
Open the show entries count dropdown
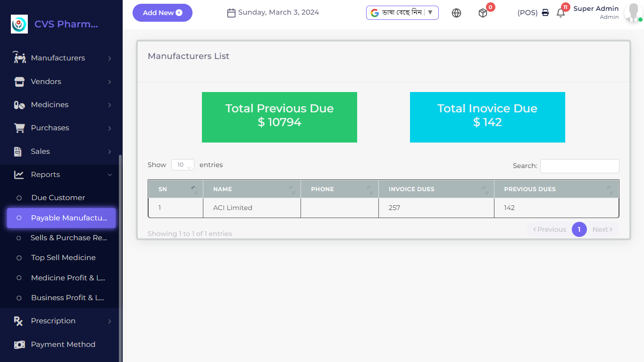click(x=183, y=165)
